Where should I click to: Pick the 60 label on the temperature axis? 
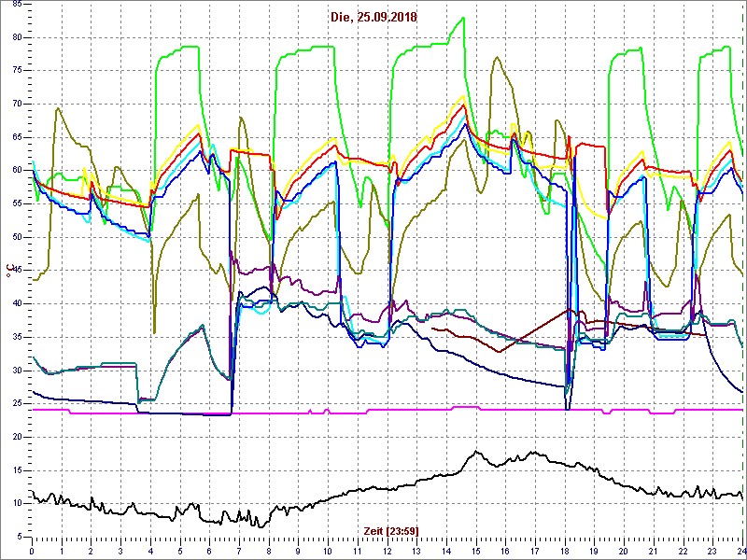(17, 171)
